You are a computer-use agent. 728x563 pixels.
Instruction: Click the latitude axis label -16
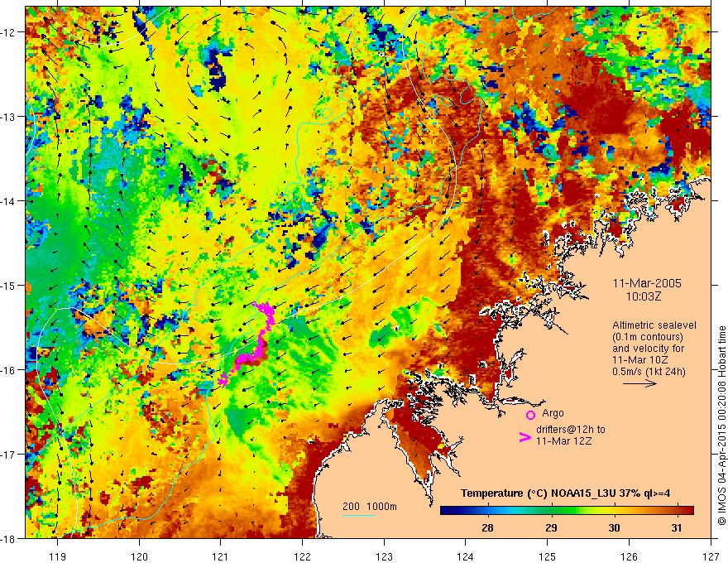9,370
